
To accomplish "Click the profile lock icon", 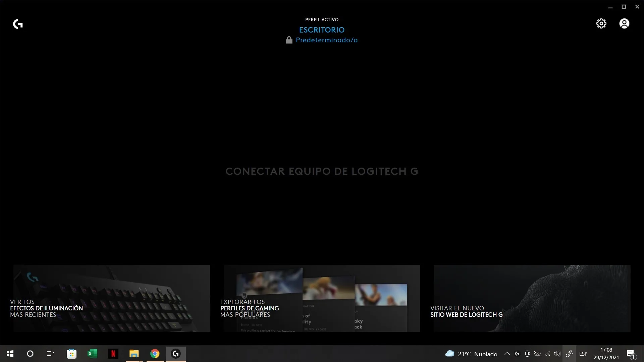I will [289, 40].
